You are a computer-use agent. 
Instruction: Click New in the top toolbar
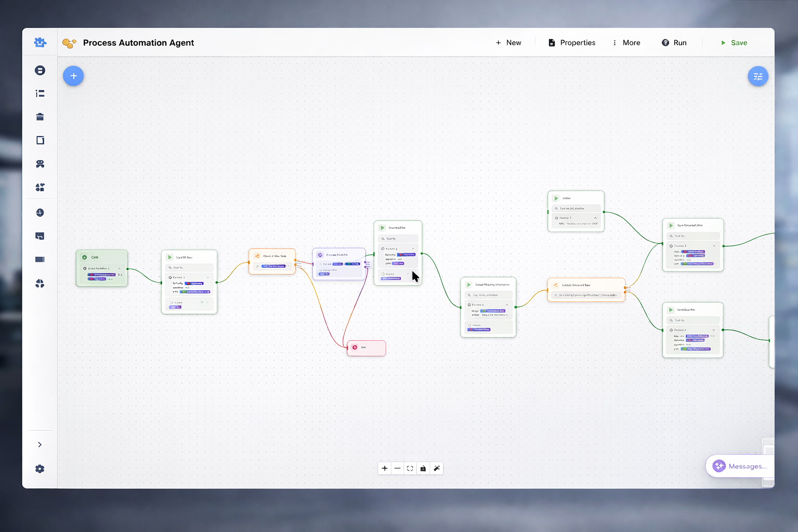[508, 43]
